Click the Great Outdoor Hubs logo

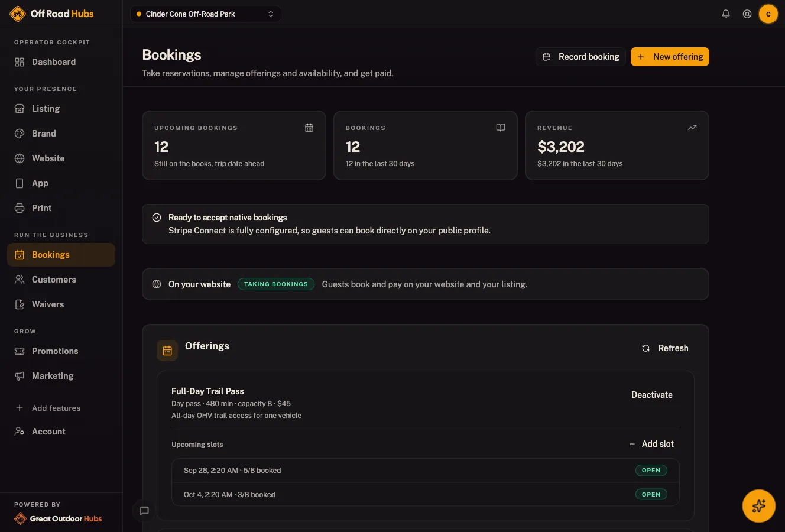point(58,518)
